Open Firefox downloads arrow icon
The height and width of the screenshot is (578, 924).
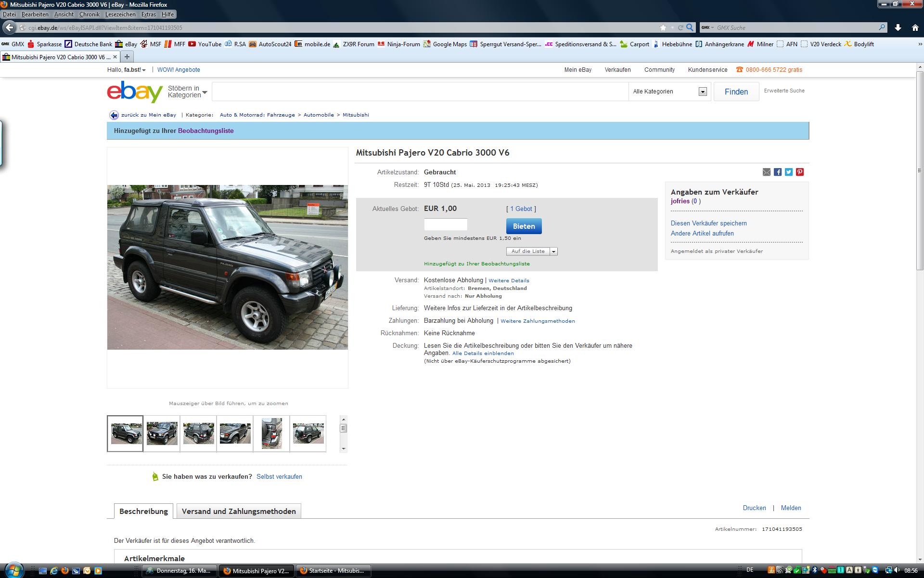tap(898, 27)
